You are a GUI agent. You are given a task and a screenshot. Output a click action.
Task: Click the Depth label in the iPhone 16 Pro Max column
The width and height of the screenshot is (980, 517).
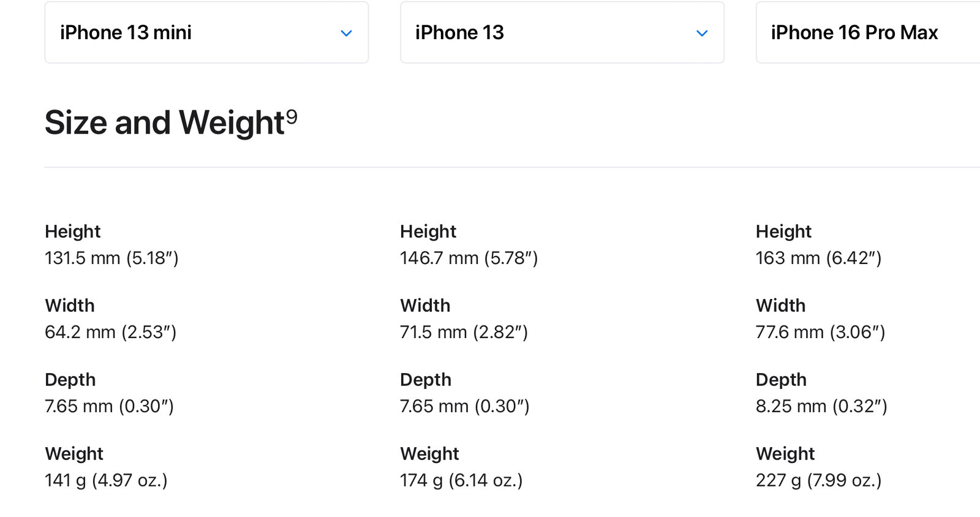781,380
